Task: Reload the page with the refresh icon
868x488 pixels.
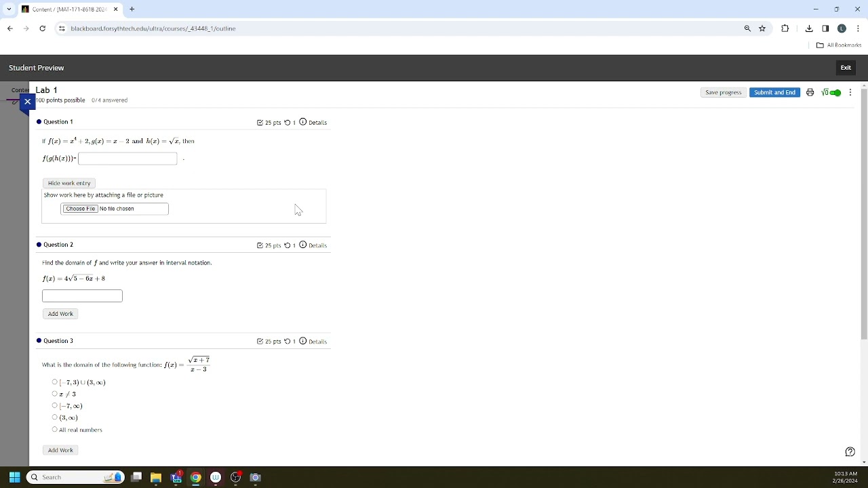Action: [43, 28]
